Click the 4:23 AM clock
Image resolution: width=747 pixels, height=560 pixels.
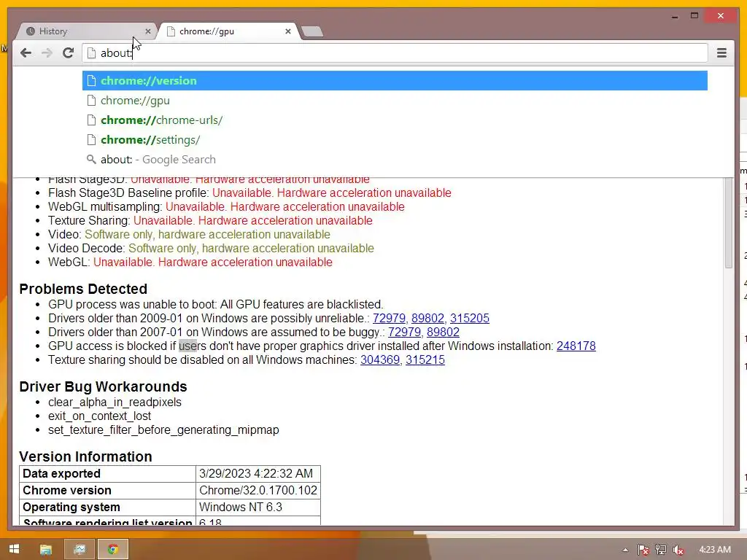tap(715, 550)
